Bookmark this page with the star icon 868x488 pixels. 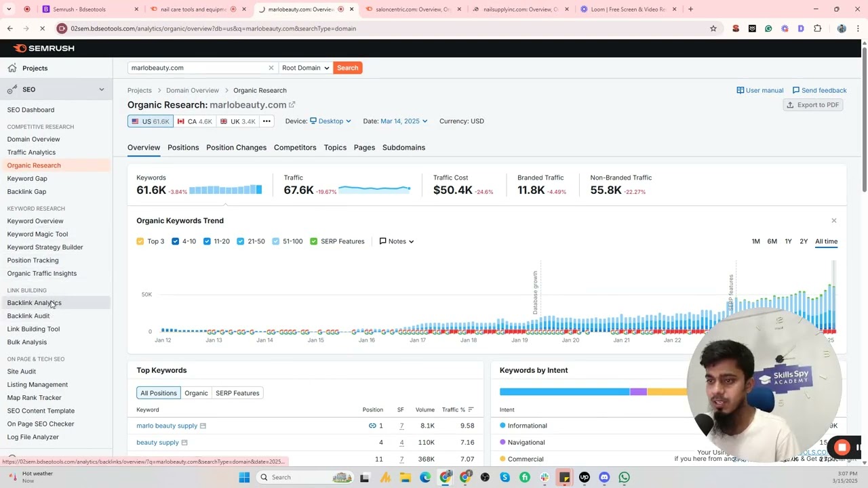point(713,28)
